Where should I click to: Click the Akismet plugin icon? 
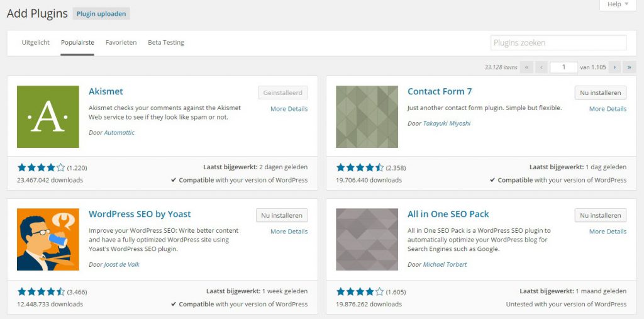(x=48, y=117)
